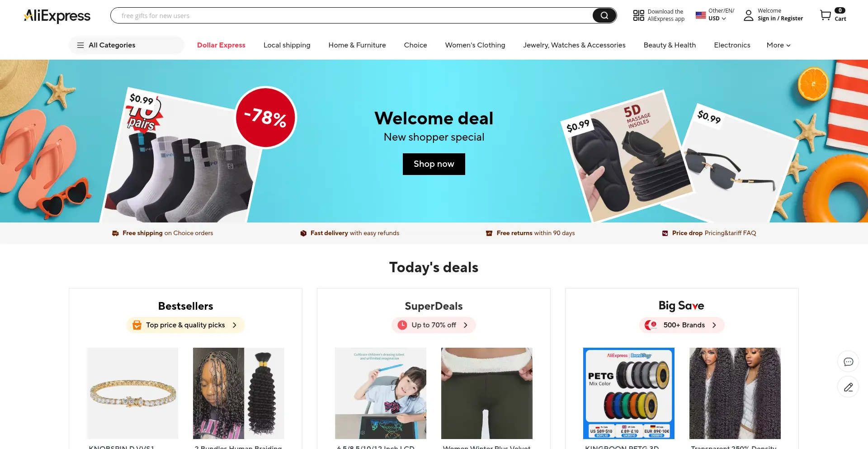The width and height of the screenshot is (868, 449).
Task: Click the QR code app download icon
Action: click(x=638, y=15)
